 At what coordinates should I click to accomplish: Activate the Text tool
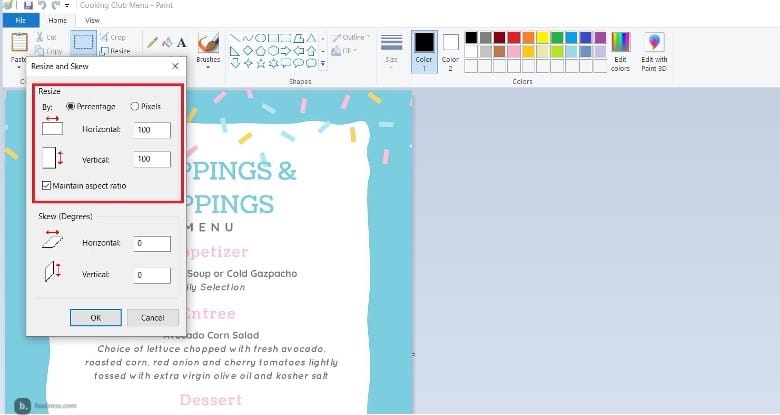pos(181,42)
